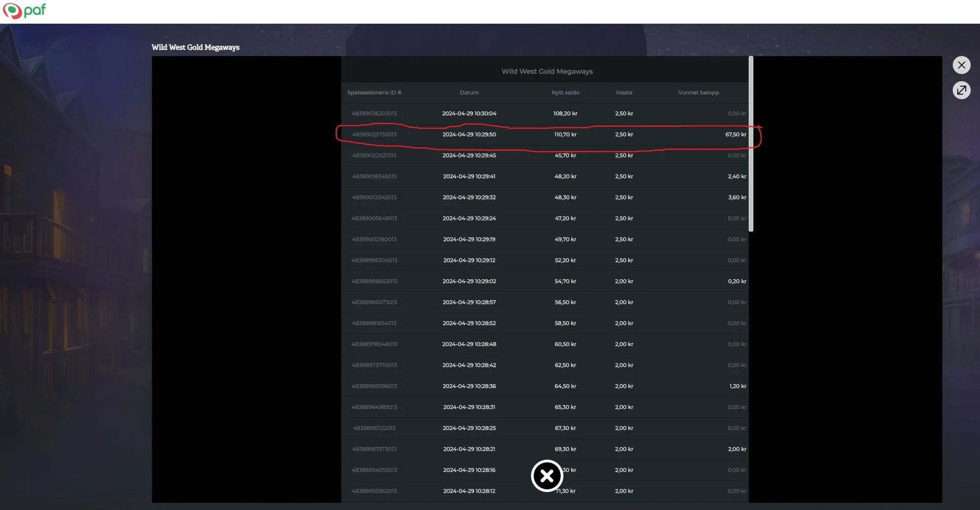Click date 2024-04-29 10:30:04
This screenshot has height=510, width=980.
tap(469, 113)
